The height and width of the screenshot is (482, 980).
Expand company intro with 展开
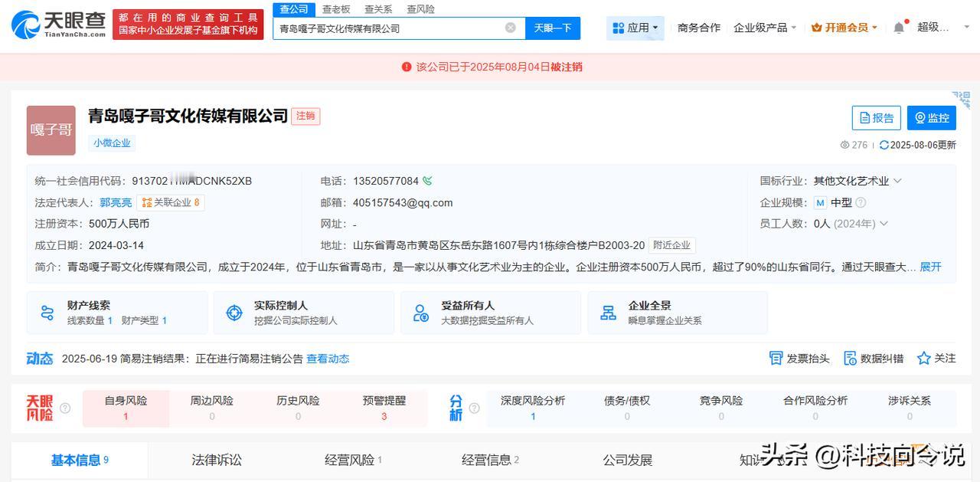click(x=930, y=267)
